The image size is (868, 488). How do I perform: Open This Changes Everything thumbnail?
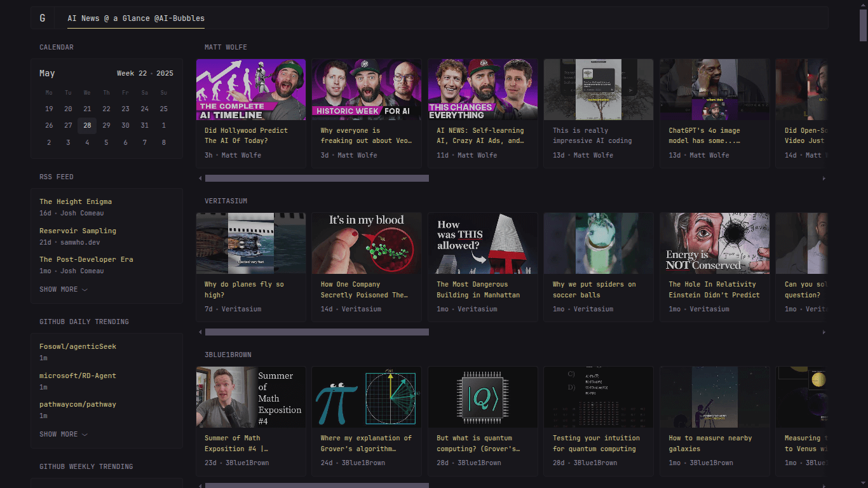pyautogui.click(x=483, y=90)
